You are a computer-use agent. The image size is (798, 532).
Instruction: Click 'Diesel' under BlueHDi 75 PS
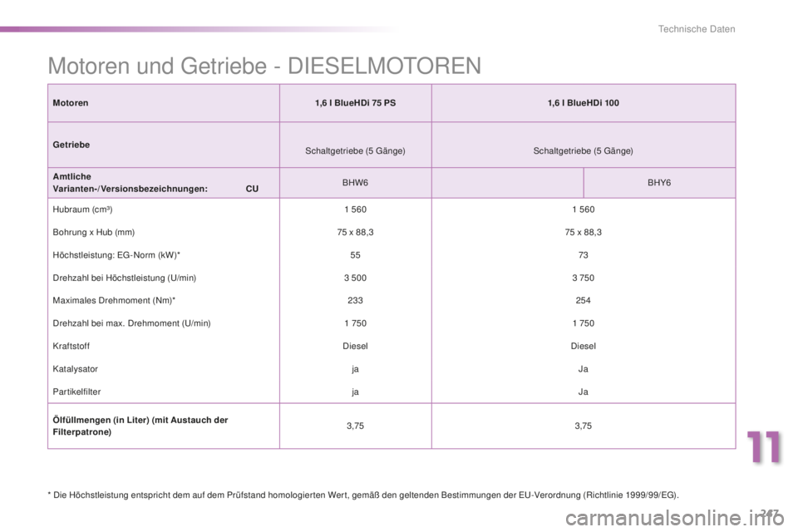tap(355, 346)
